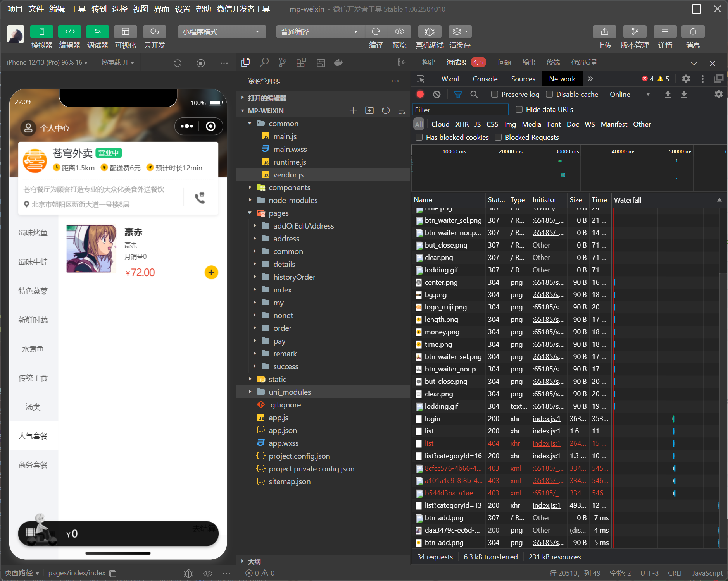Enable the Preserve log checkbox
The width and height of the screenshot is (728, 581).
(x=495, y=95)
